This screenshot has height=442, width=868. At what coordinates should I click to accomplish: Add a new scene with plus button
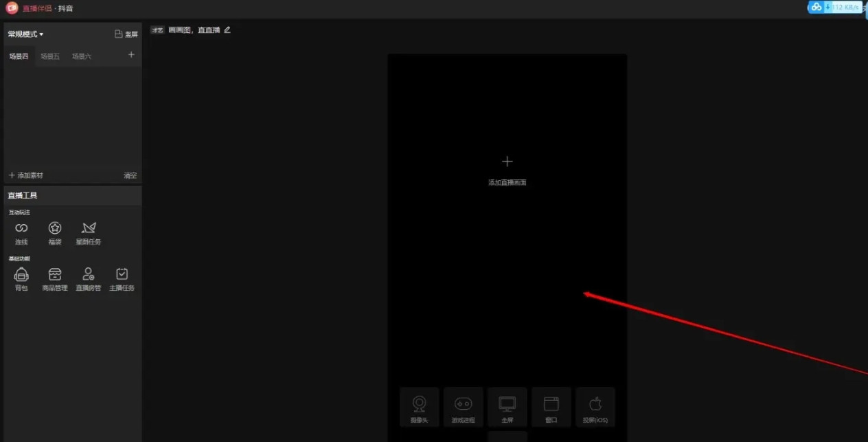click(x=131, y=55)
